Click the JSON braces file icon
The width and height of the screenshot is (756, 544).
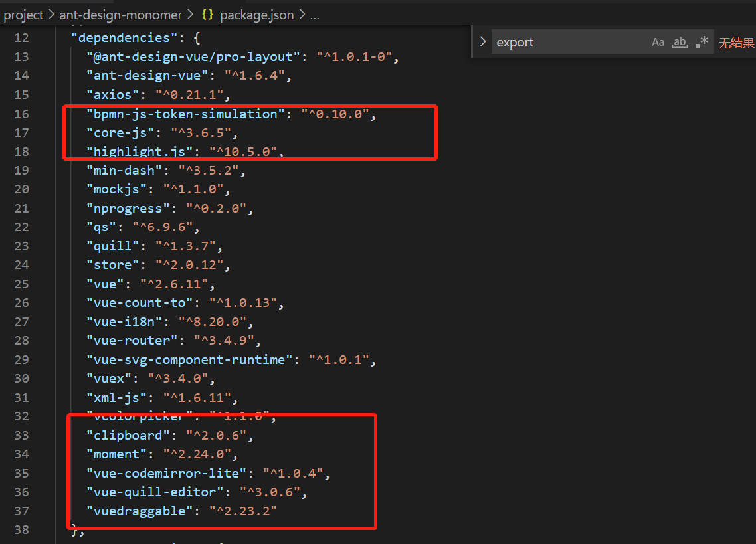(x=207, y=15)
